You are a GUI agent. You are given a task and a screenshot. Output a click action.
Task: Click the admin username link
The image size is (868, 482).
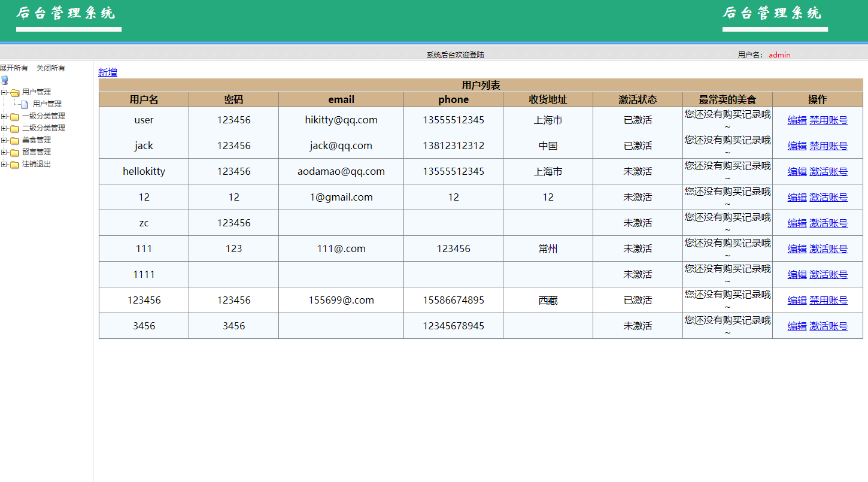coord(779,54)
